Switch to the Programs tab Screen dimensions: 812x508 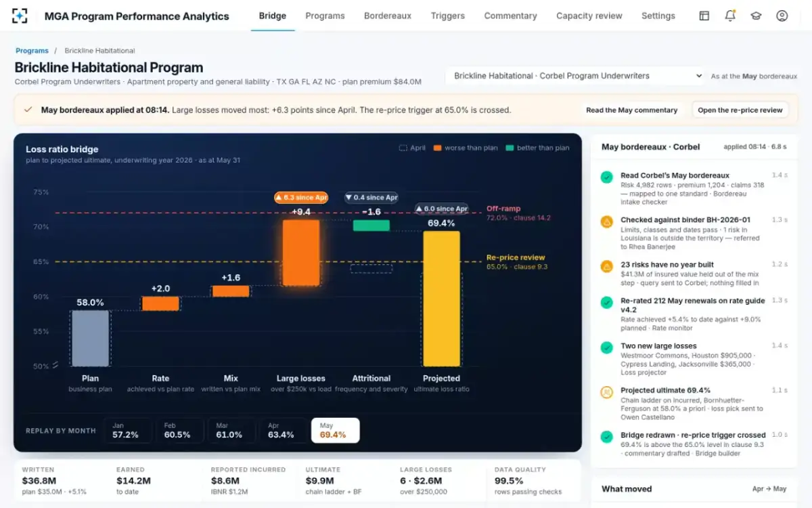(x=325, y=16)
